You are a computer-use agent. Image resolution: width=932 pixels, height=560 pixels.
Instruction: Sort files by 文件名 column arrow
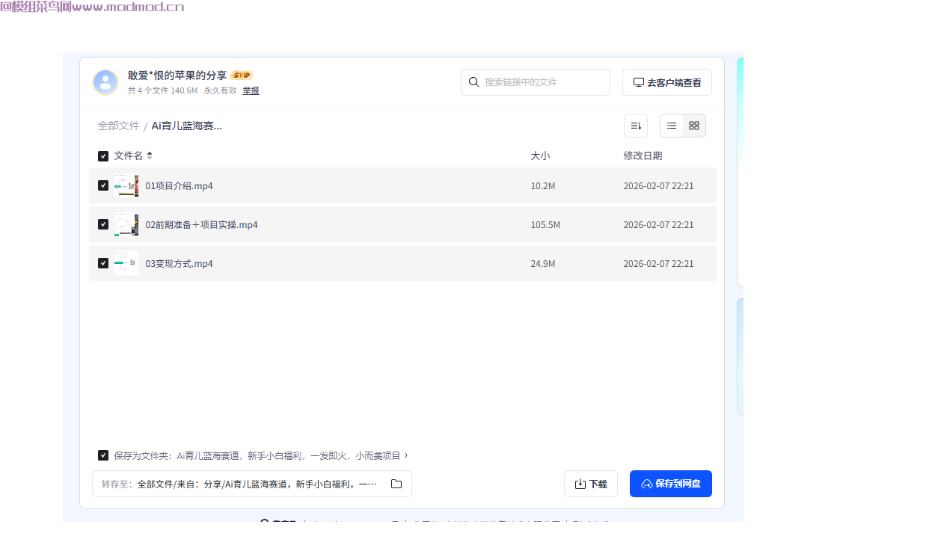(x=150, y=156)
